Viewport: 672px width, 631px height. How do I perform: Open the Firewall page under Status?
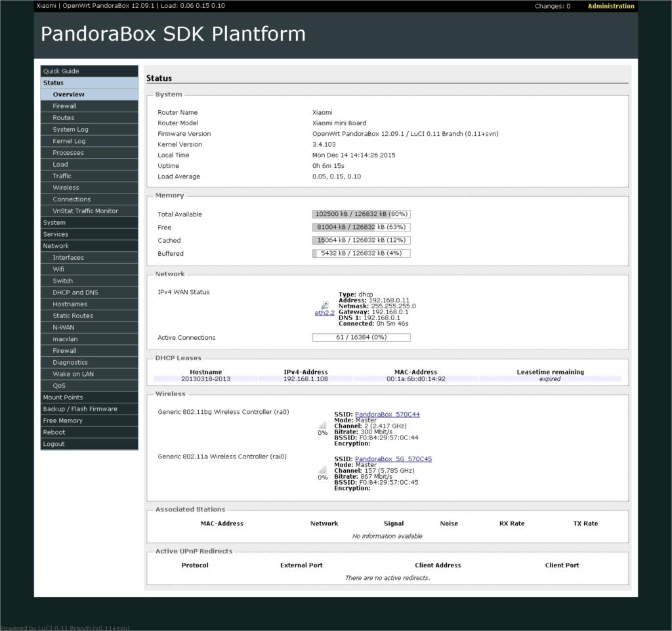click(x=64, y=106)
